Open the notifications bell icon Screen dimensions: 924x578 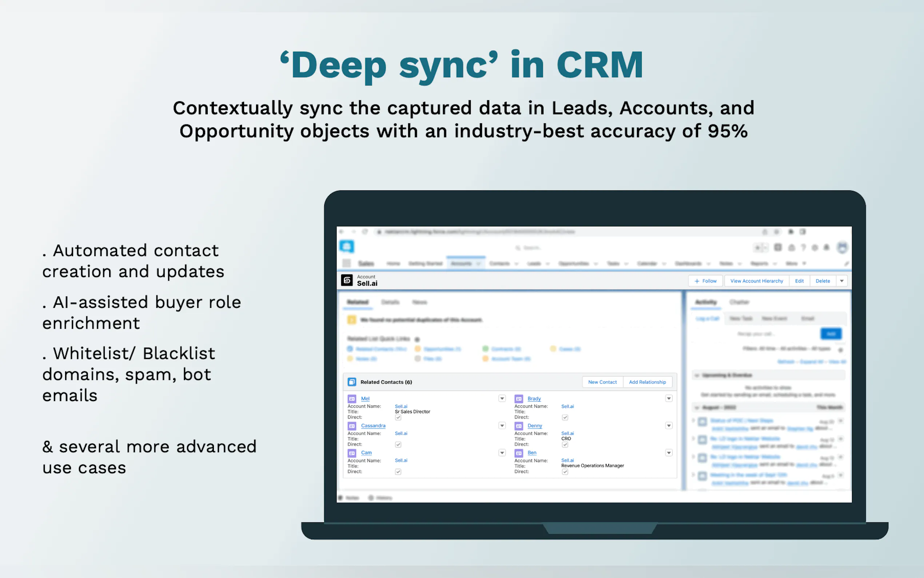(826, 248)
